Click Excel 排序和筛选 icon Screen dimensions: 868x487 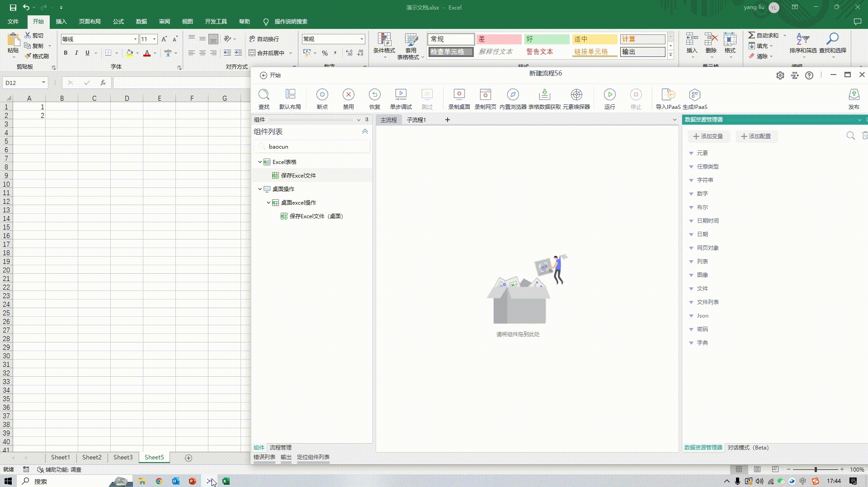click(x=802, y=39)
